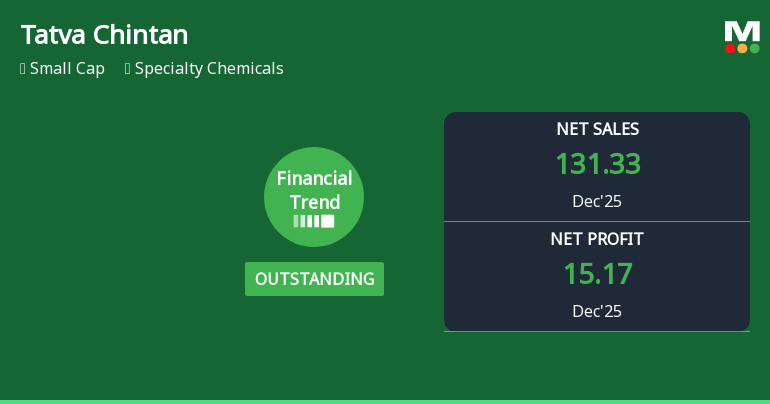Screen dimensions: 770x404
Task: Click the Specialty Chemicals tag icon
Action: (128, 69)
